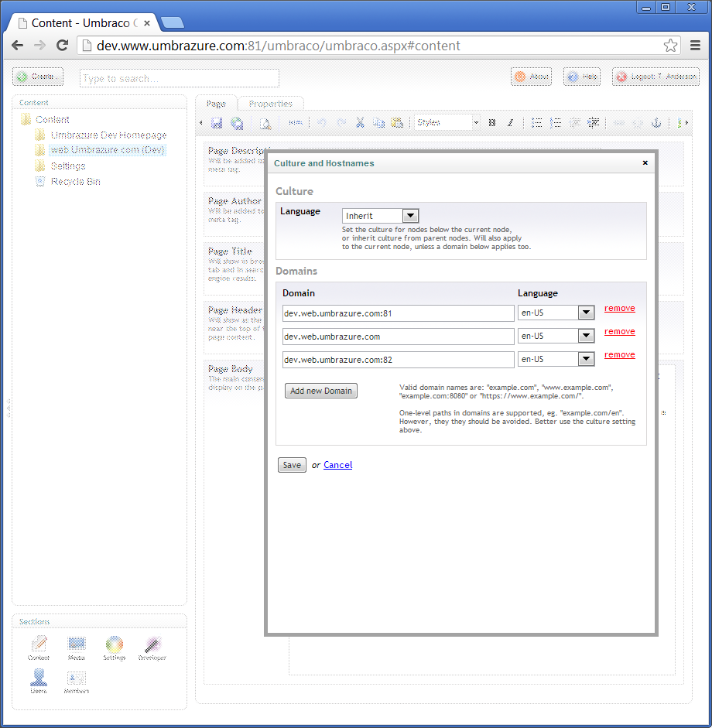Click the Cut scissors toolbar icon
712x728 pixels.
360,123
